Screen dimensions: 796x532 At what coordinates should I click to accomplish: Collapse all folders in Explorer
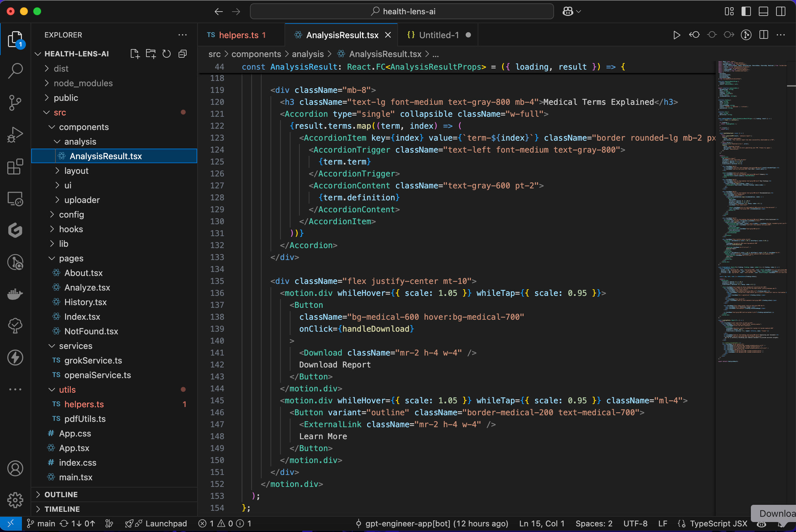click(x=183, y=54)
